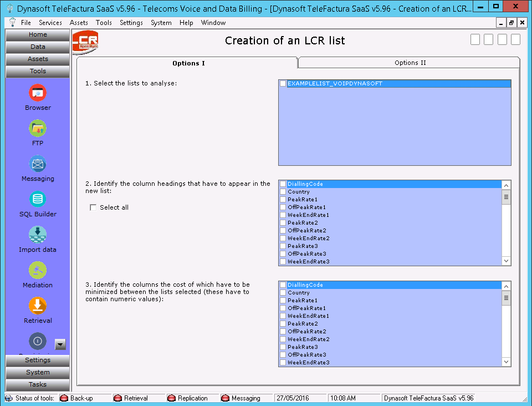Open the Services menu
This screenshot has width=532, height=406.
(x=50, y=23)
